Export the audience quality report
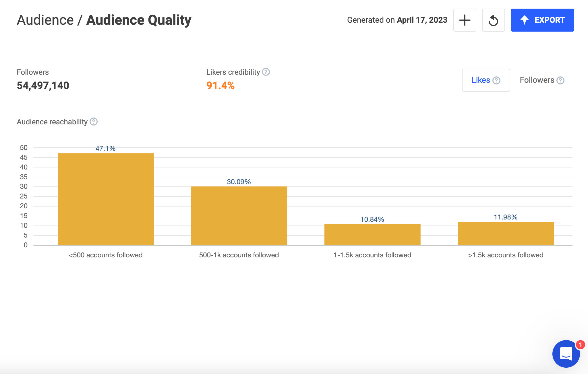 coord(542,20)
